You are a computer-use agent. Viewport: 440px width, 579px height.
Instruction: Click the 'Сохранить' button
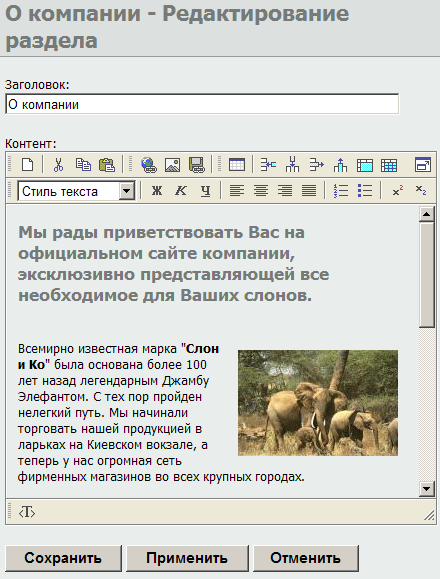click(x=63, y=558)
